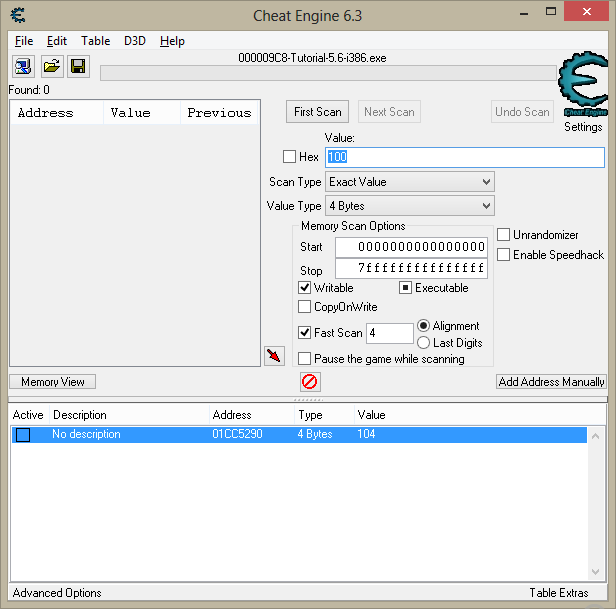Image resolution: width=616 pixels, height=609 pixels.
Task: Open Memory View
Action: click(53, 382)
